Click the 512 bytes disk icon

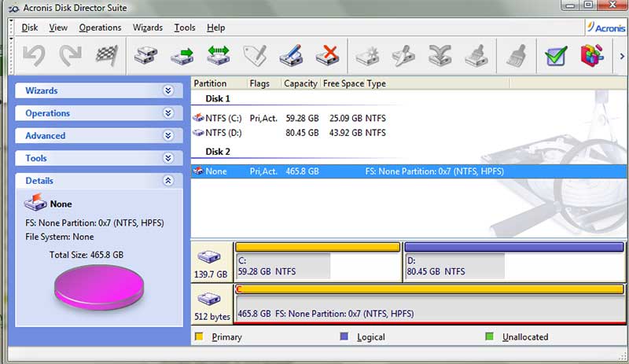pyautogui.click(x=209, y=300)
